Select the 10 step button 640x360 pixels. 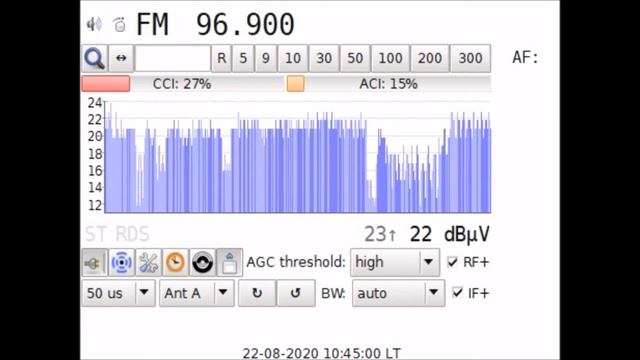tap(293, 58)
